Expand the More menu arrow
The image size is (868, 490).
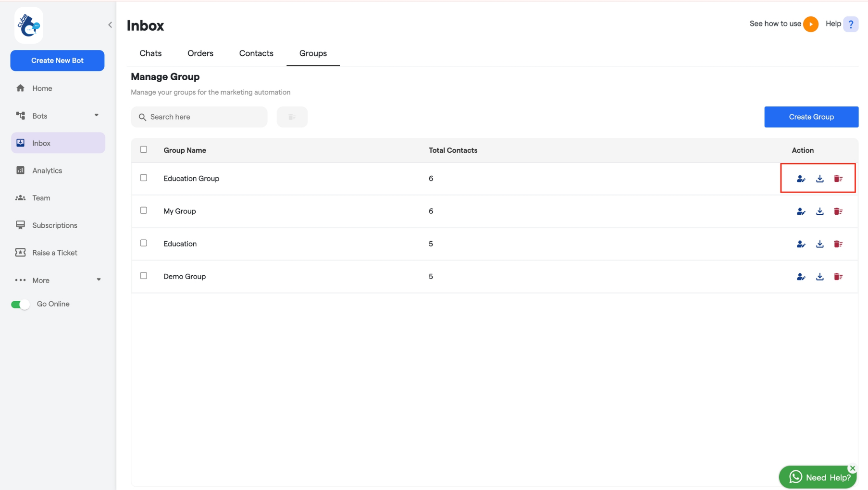point(99,280)
